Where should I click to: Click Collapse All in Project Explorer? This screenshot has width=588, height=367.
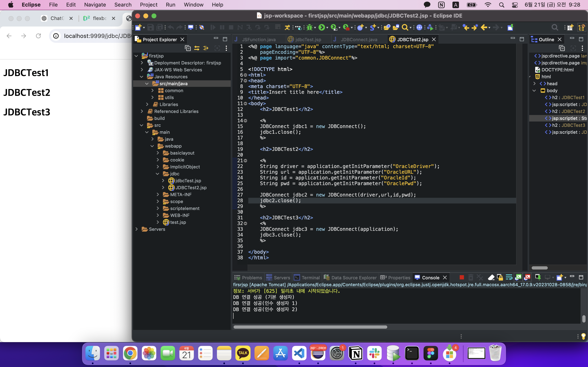[188, 48]
